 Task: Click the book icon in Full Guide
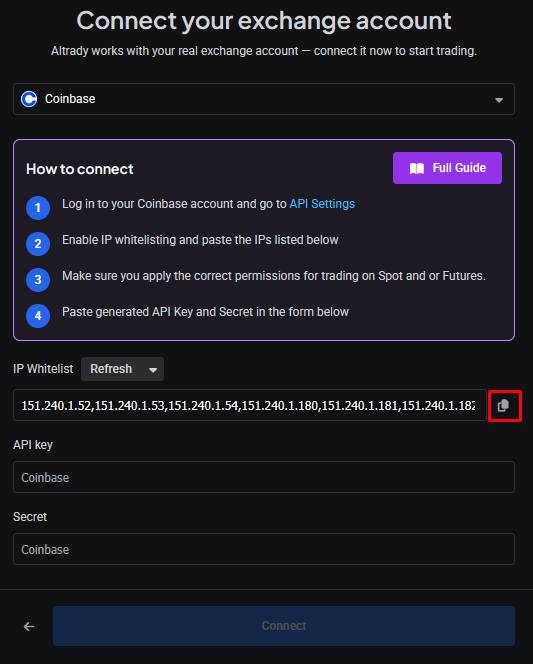[417, 169]
